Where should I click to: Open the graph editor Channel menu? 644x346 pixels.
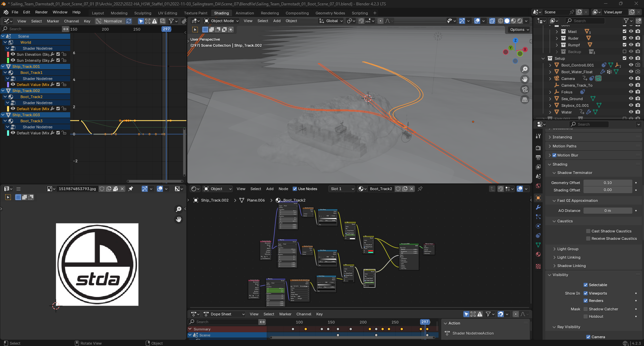coord(72,21)
